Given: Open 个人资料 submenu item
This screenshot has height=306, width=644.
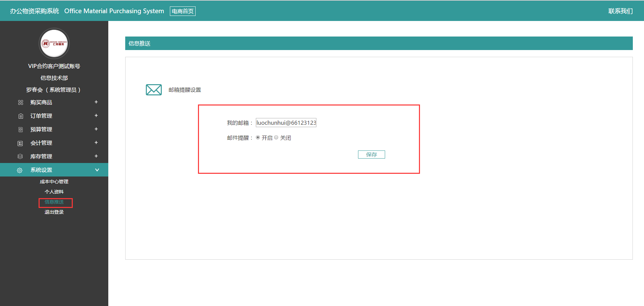Looking at the screenshot, I should point(54,192).
